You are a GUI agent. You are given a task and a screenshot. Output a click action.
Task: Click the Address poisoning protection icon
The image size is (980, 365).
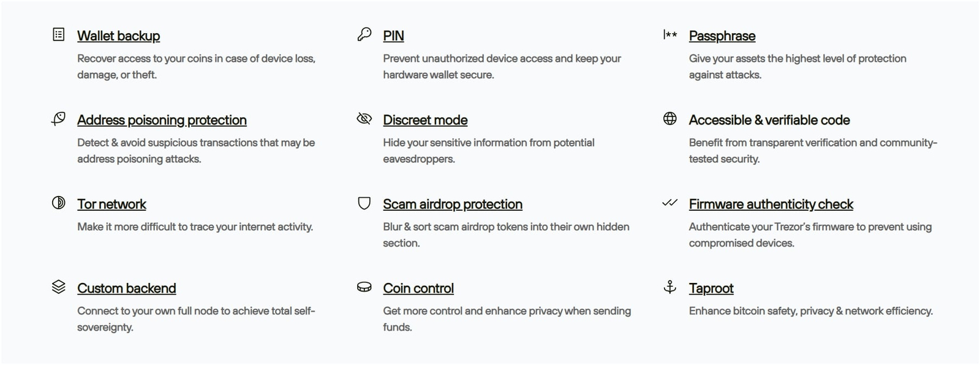(x=58, y=118)
